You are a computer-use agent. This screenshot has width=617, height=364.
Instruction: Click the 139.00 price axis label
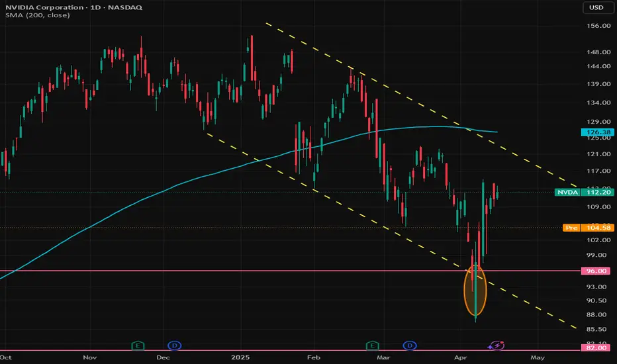click(598, 84)
